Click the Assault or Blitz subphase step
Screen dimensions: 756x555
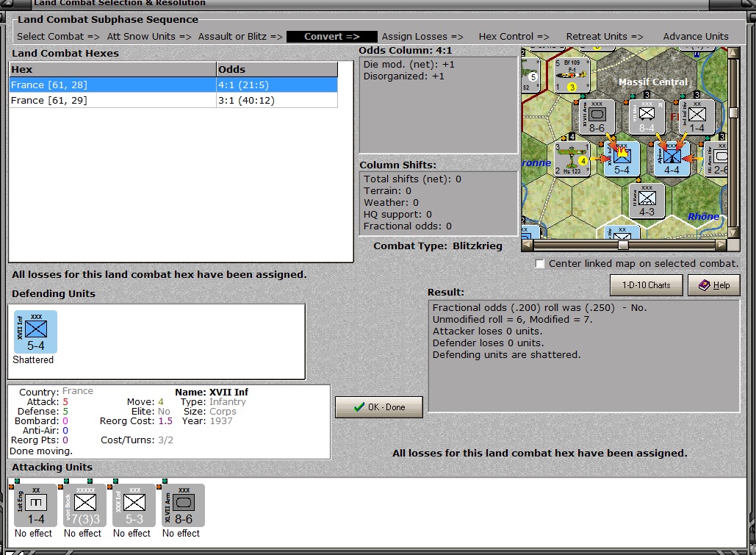click(x=240, y=37)
